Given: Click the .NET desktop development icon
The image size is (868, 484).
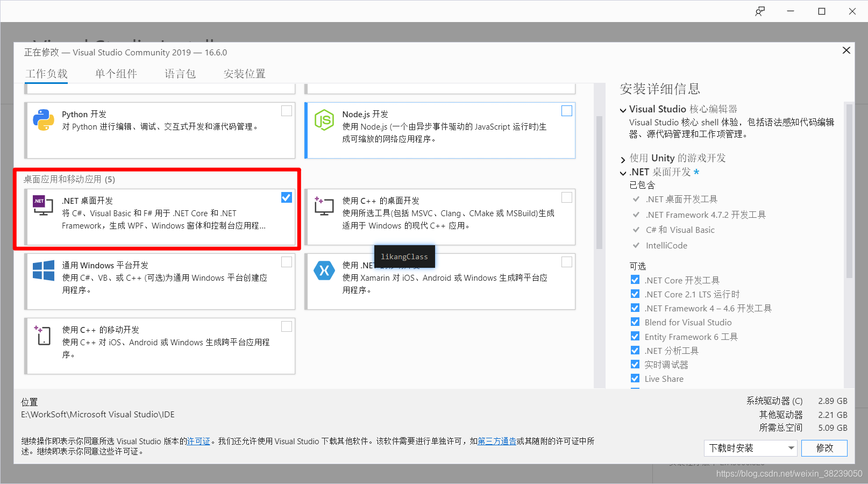Looking at the screenshot, I should point(43,205).
